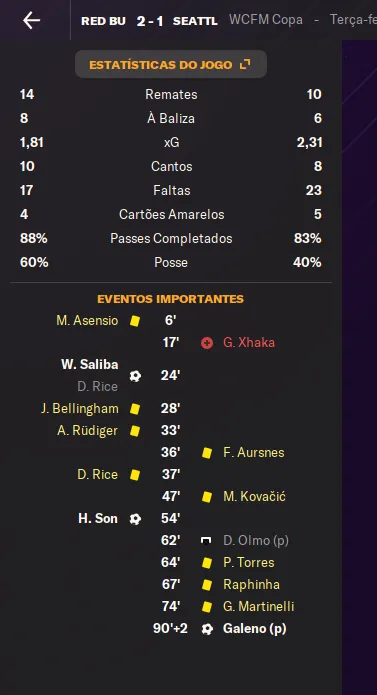Click F. Aursnes' yellow card icon
377x695 pixels.
[x=207, y=453]
